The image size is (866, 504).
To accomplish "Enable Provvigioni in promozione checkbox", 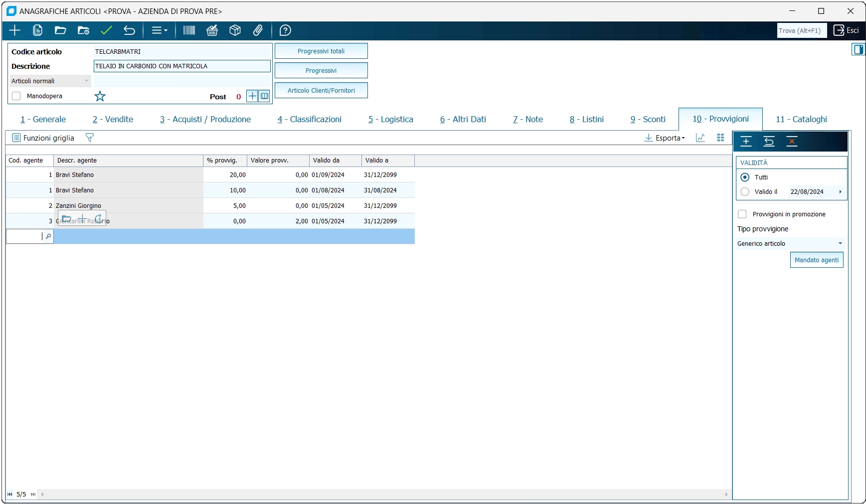I will 742,214.
